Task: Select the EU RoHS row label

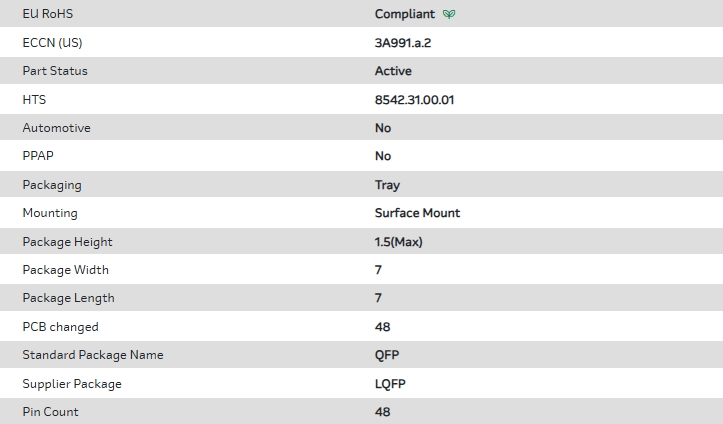Action: click(x=48, y=15)
